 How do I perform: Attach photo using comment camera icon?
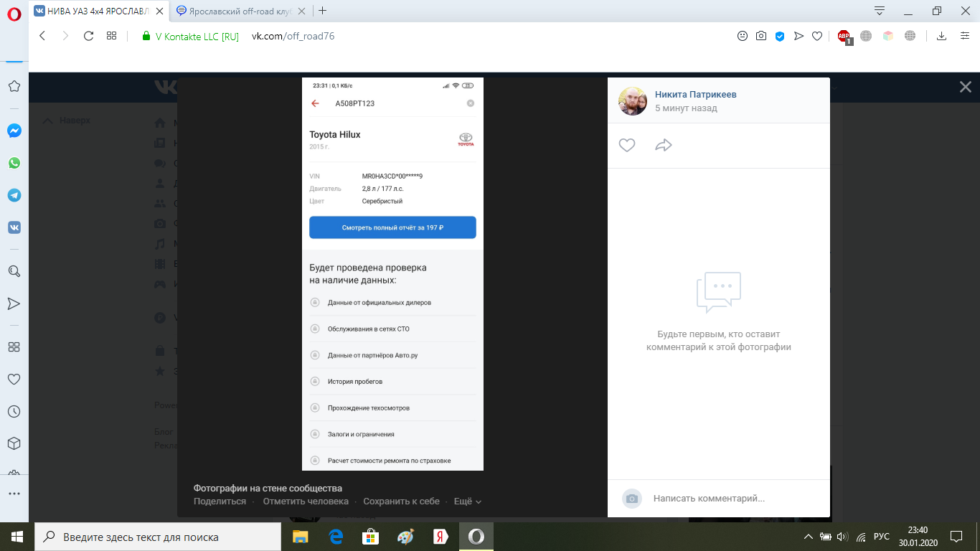pos(632,499)
